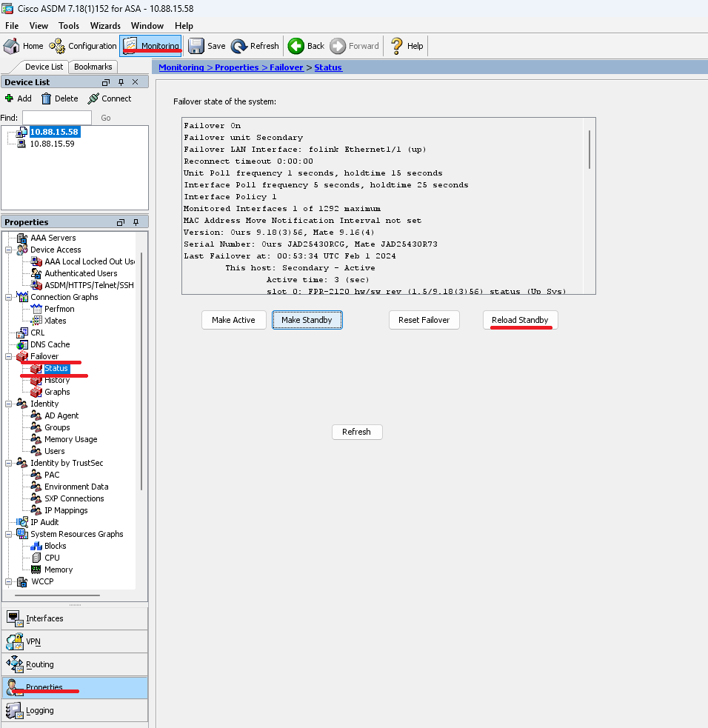Click the DNS Cache globe icon

(x=21, y=344)
